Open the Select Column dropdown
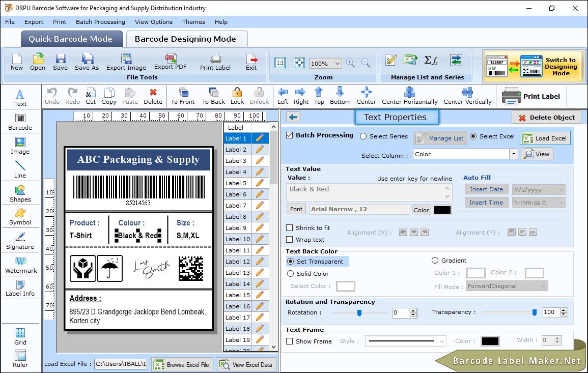The height and width of the screenshot is (373, 588). 513,154
